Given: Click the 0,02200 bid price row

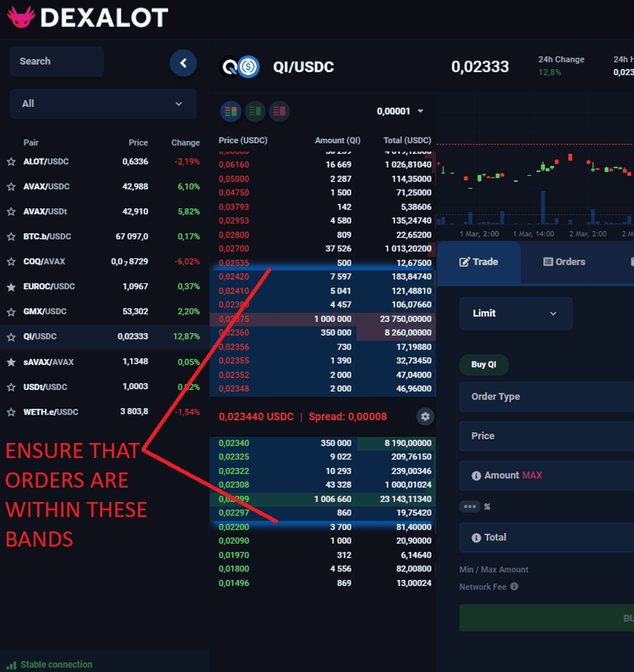Looking at the screenshot, I should pos(323,527).
